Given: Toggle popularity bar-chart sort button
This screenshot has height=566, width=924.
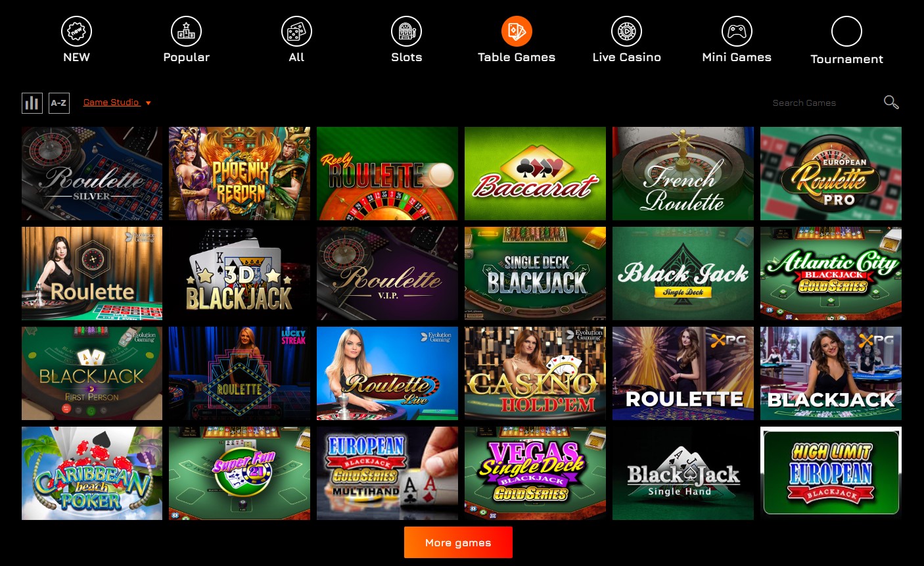Looking at the screenshot, I should pos(32,103).
